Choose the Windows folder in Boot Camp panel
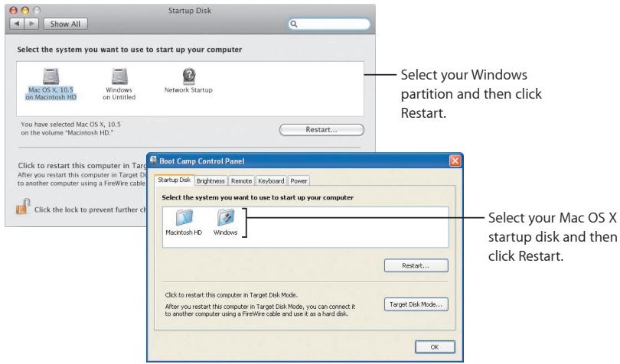 click(x=225, y=218)
